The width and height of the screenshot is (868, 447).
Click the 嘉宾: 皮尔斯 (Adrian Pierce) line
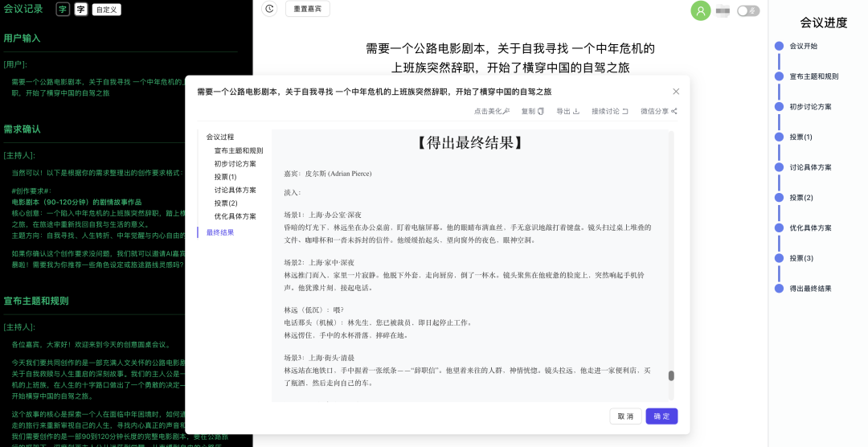328,174
